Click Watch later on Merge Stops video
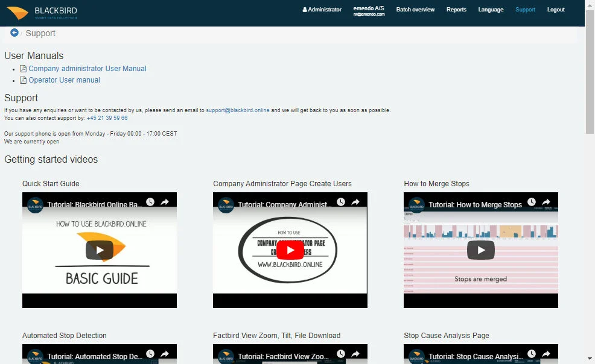Screen dimensions: 595x364 532,202
